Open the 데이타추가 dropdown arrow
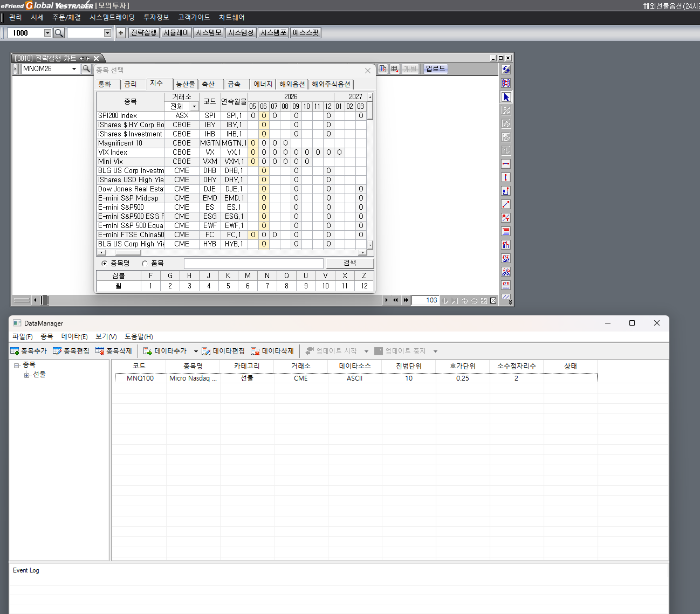 click(196, 351)
